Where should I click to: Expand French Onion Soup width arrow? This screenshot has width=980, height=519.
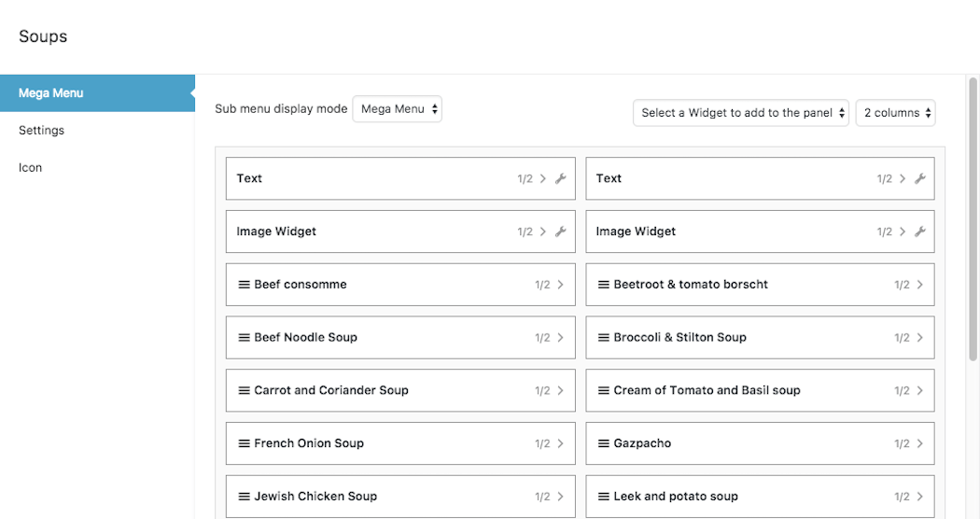[561, 443]
